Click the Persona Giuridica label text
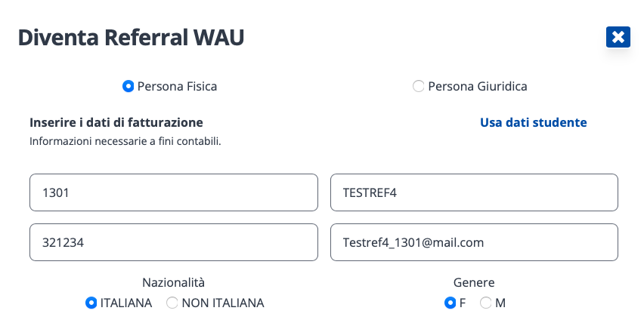The height and width of the screenshot is (320, 644). pos(477,87)
